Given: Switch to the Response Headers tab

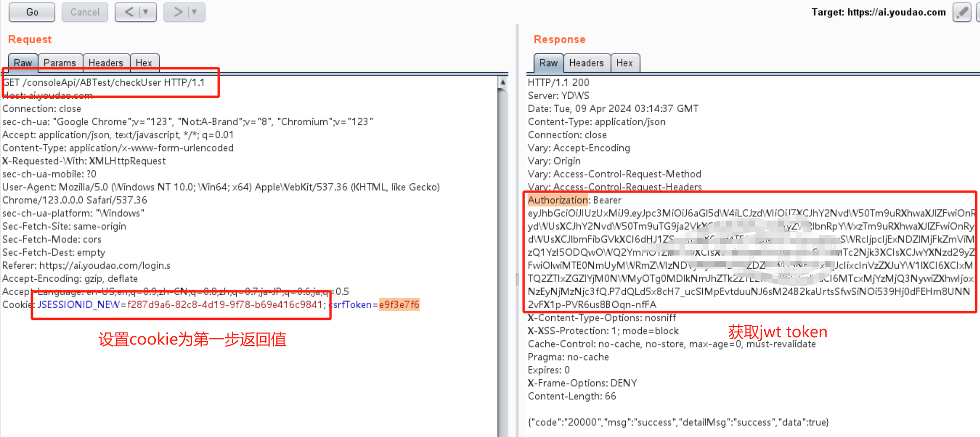Looking at the screenshot, I should tap(587, 63).
